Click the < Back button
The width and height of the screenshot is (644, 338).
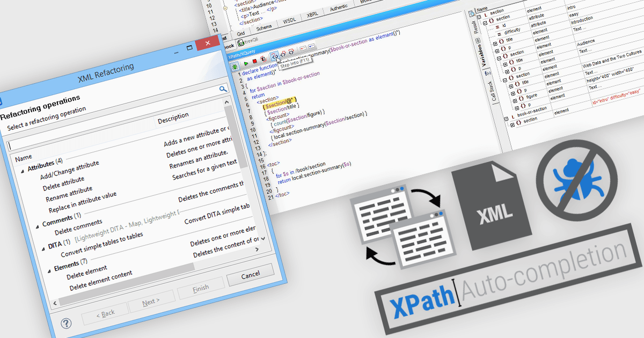click(x=105, y=313)
